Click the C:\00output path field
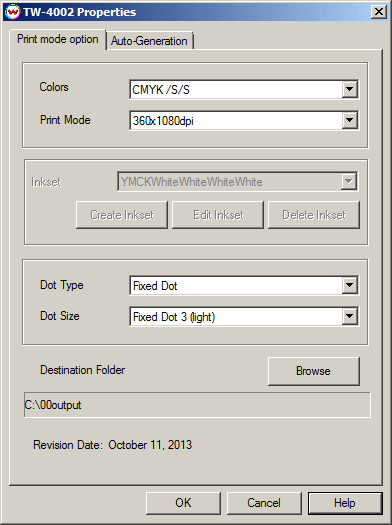The image size is (392, 525). click(x=197, y=405)
